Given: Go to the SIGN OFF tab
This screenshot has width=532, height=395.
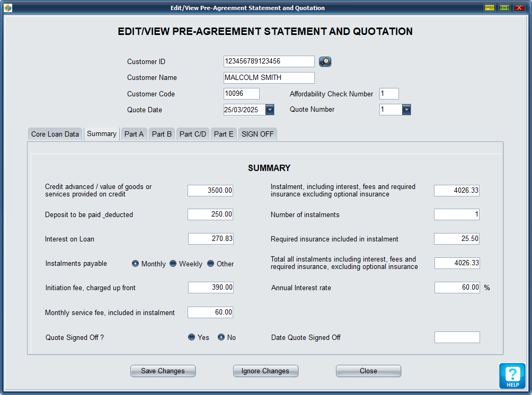Looking at the screenshot, I should point(258,134).
